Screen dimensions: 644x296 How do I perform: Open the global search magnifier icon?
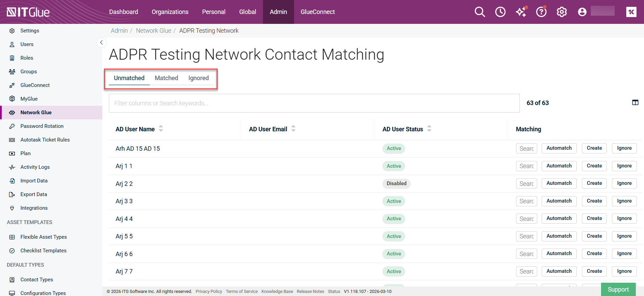[480, 12]
